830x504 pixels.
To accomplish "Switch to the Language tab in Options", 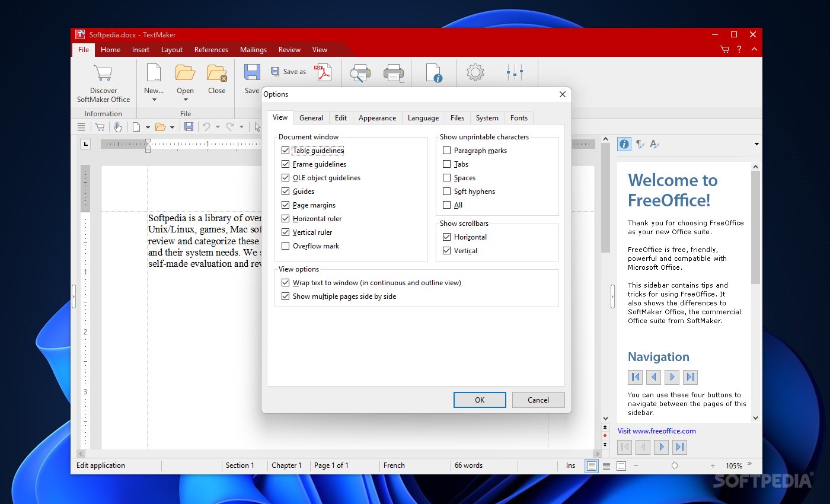I will coord(423,118).
